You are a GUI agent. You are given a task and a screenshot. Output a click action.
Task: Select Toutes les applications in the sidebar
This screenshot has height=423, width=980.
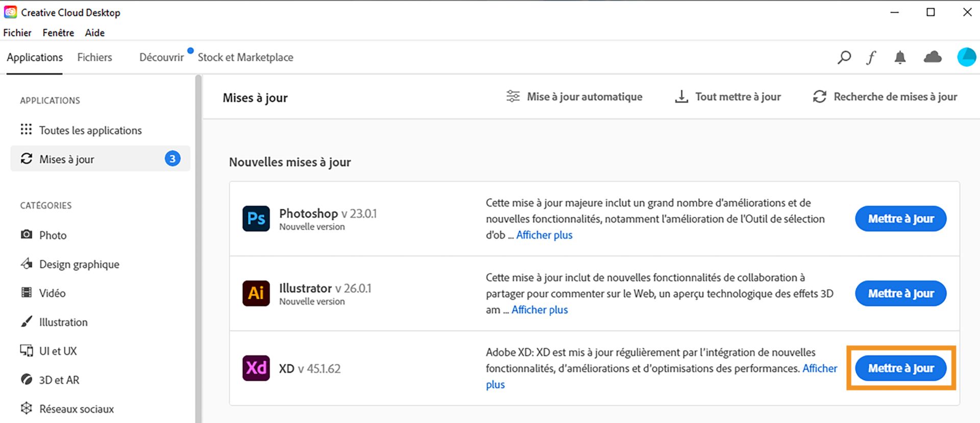click(90, 130)
